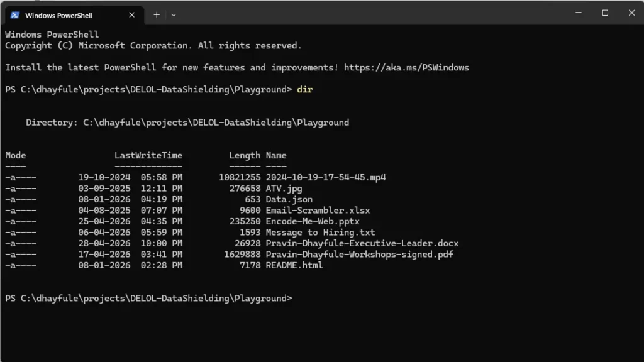Click file name Encode-Me-Web.pptx

point(313,222)
